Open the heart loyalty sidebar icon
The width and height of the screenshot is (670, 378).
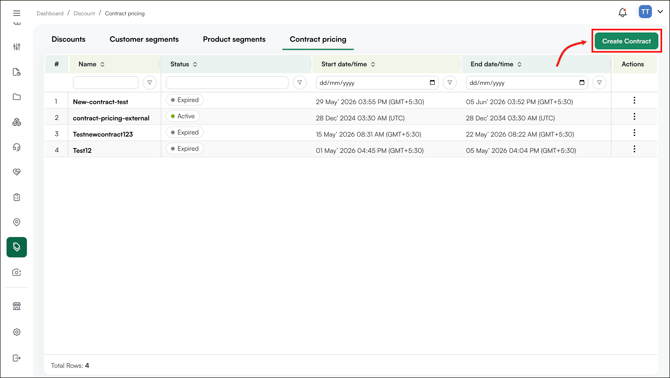17,172
